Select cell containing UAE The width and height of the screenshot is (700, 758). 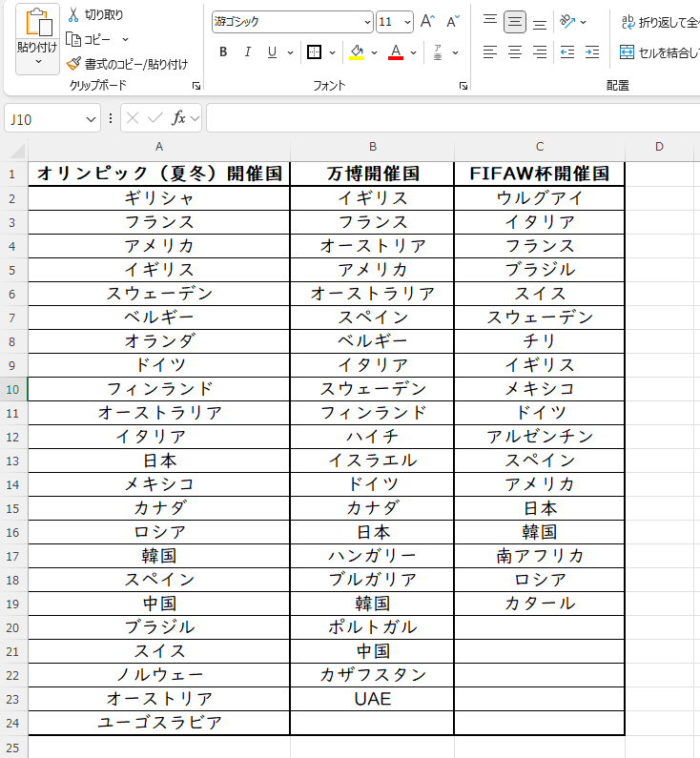pyautogui.click(x=372, y=699)
